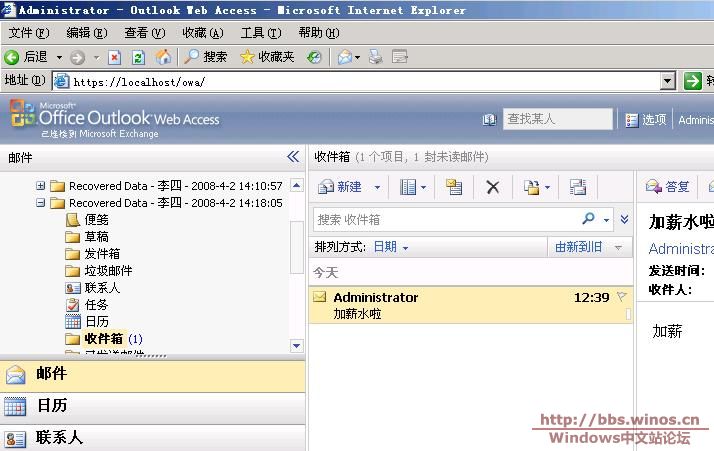
Task: Open the 任务 tasks folder
Action: click(96, 304)
